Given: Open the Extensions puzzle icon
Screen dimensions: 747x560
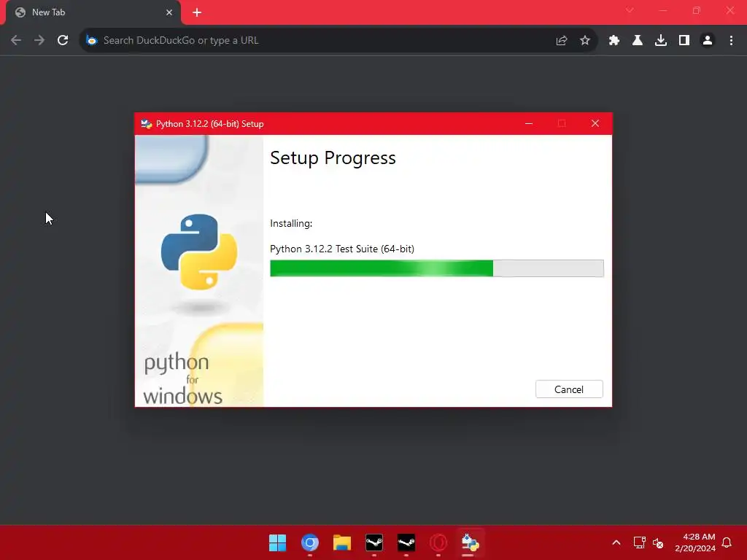Looking at the screenshot, I should [614, 41].
